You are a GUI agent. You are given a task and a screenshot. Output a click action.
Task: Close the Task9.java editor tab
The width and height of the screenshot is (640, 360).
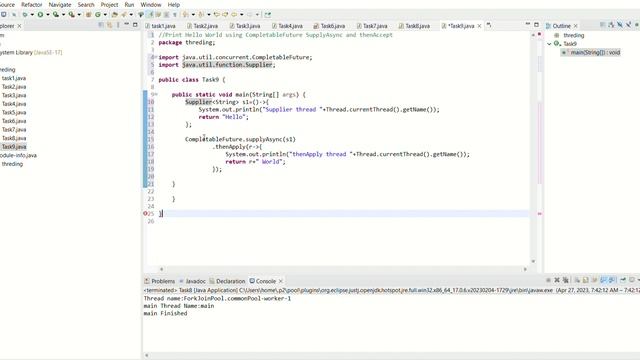tap(480, 26)
